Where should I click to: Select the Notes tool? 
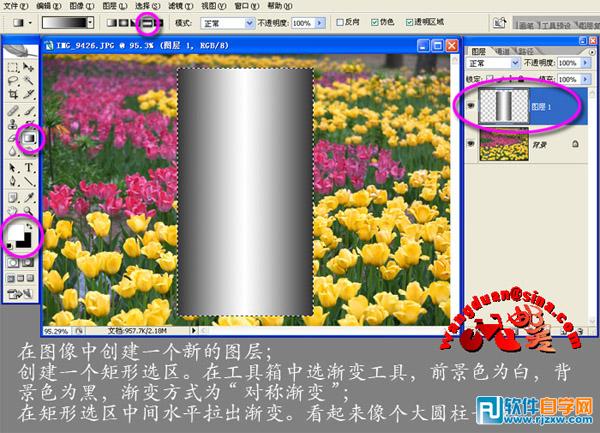pyautogui.click(x=13, y=197)
